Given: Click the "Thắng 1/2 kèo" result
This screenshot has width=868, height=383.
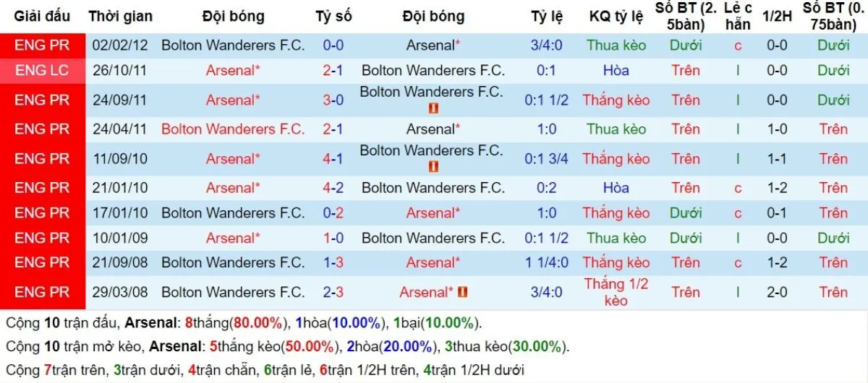Looking at the screenshot, I should (616, 292).
